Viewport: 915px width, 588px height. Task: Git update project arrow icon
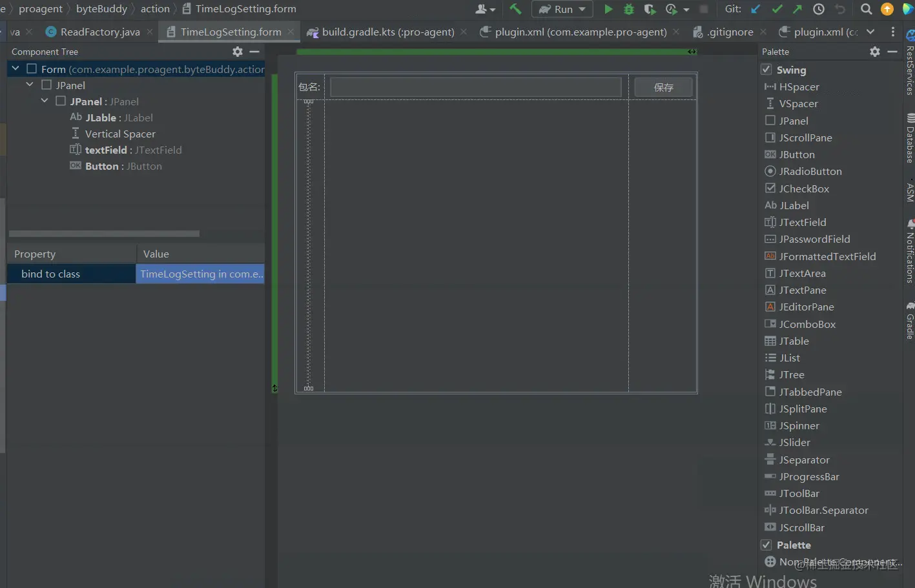tap(756, 9)
